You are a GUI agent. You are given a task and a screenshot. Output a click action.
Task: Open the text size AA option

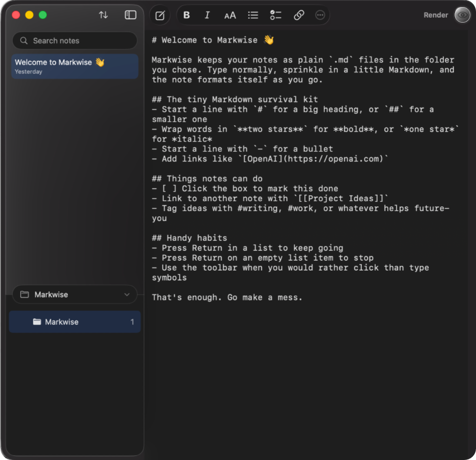(230, 16)
